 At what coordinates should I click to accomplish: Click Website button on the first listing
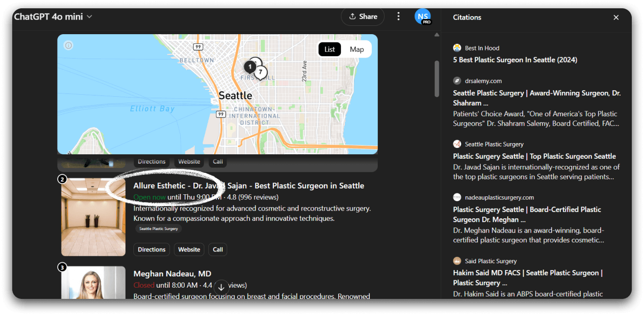[189, 162]
